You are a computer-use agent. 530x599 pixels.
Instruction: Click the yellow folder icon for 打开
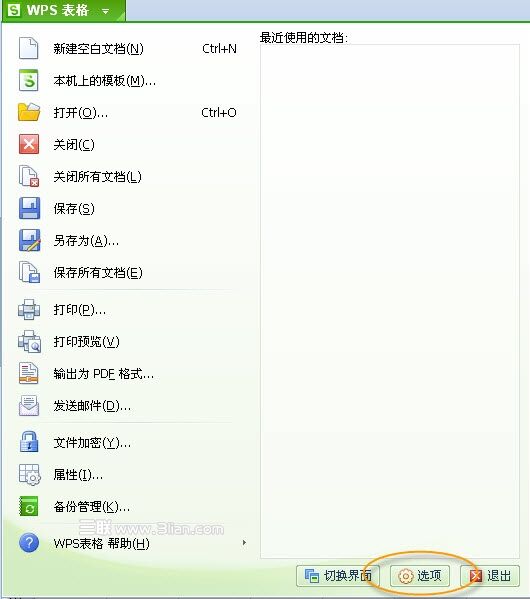point(29,112)
